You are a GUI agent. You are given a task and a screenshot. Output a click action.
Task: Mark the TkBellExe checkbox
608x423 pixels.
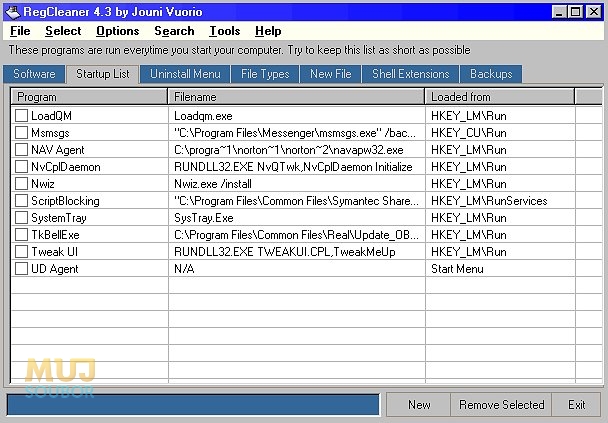click(x=21, y=235)
